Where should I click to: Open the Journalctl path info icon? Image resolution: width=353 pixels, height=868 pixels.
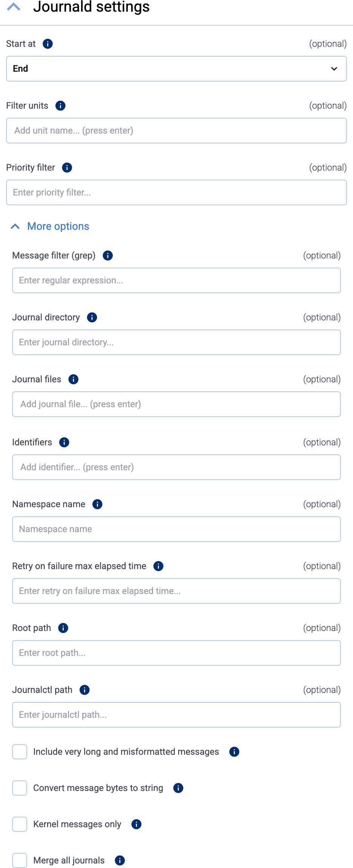pyautogui.click(x=84, y=690)
